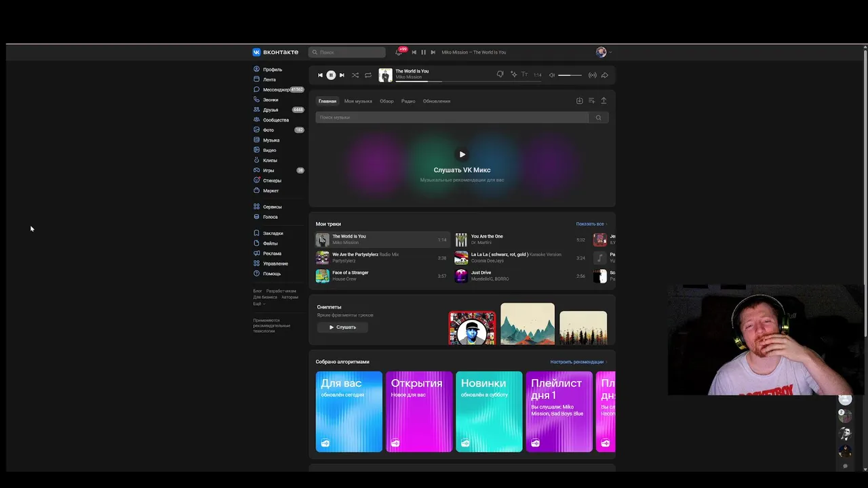The height and width of the screenshot is (488, 868).
Task: Show lyrics with the Tт icon
Action: [524, 75]
